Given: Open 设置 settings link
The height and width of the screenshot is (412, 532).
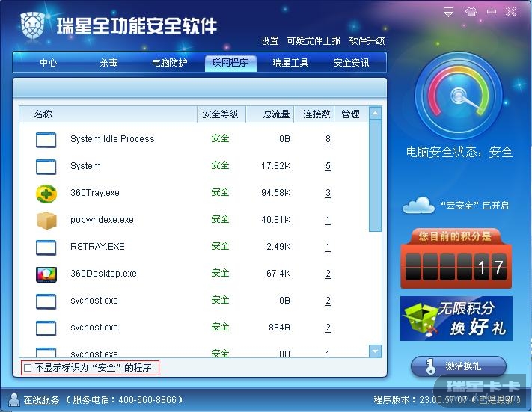Looking at the screenshot, I should pos(269,41).
